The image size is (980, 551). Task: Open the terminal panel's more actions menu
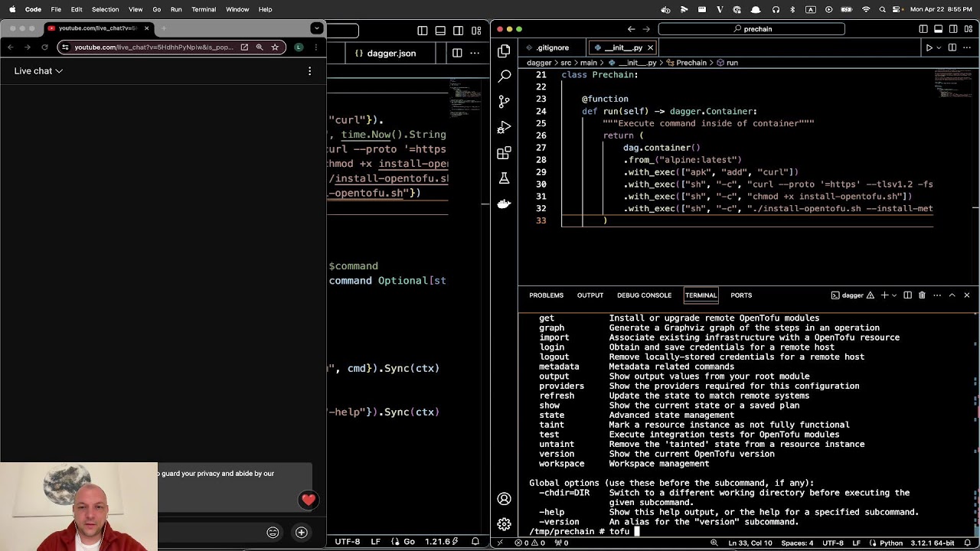click(x=937, y=295)
